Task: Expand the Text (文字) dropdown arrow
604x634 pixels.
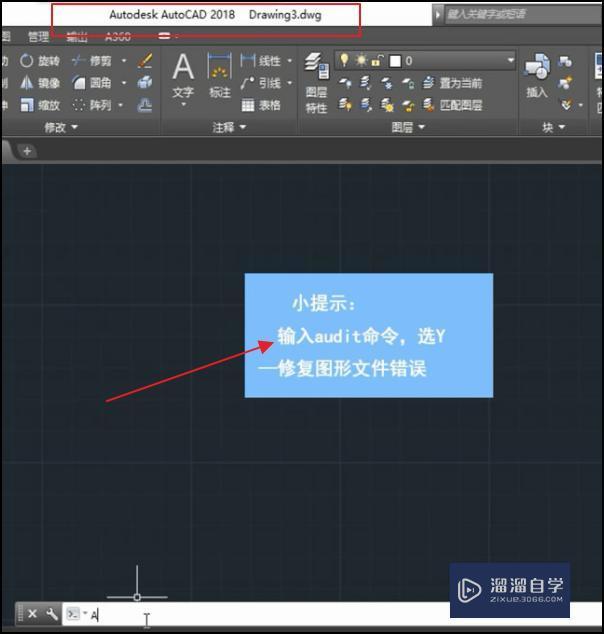Action: (x=183, y=105)
